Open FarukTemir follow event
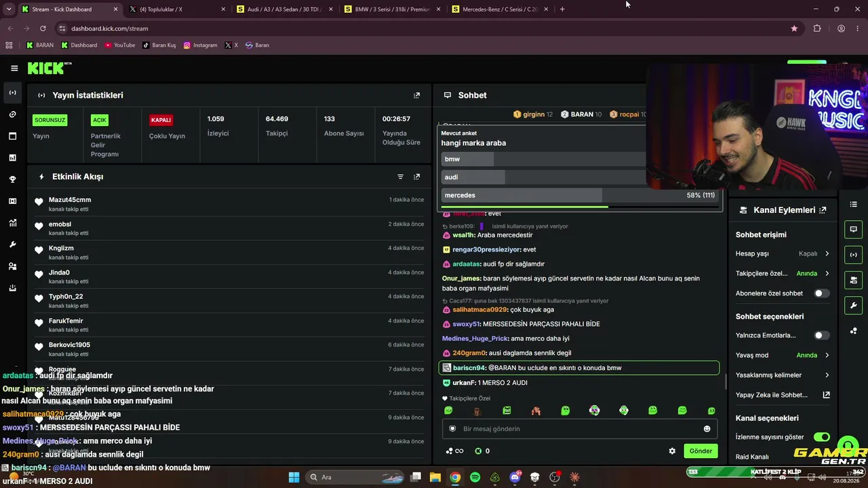This screenshot has height=488, width=868. 230,325
